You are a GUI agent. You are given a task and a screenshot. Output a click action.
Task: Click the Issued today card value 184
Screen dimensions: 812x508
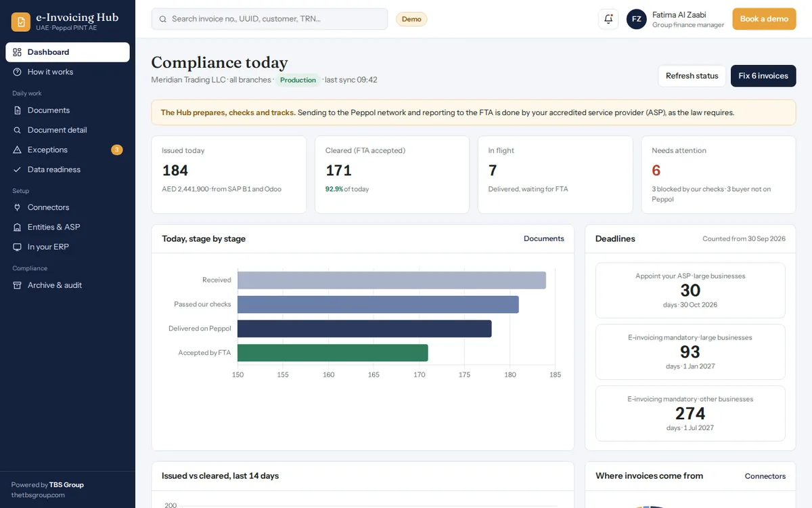[175, 171]
